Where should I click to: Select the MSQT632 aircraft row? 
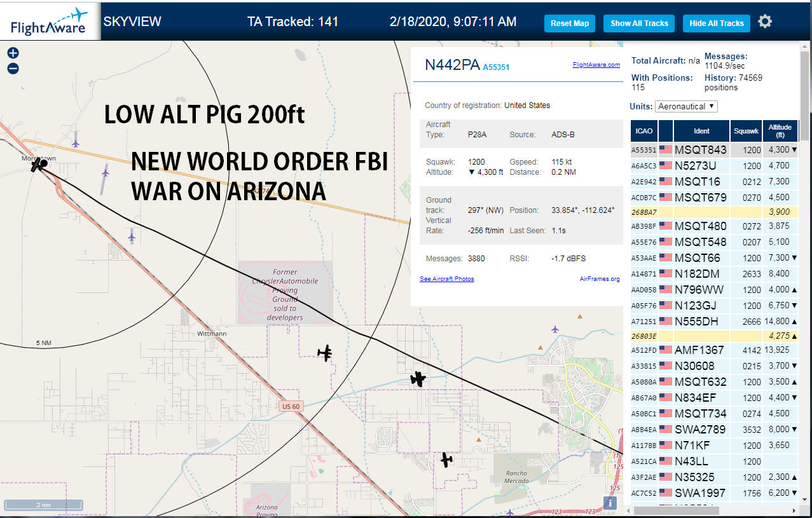click(714, 382)
